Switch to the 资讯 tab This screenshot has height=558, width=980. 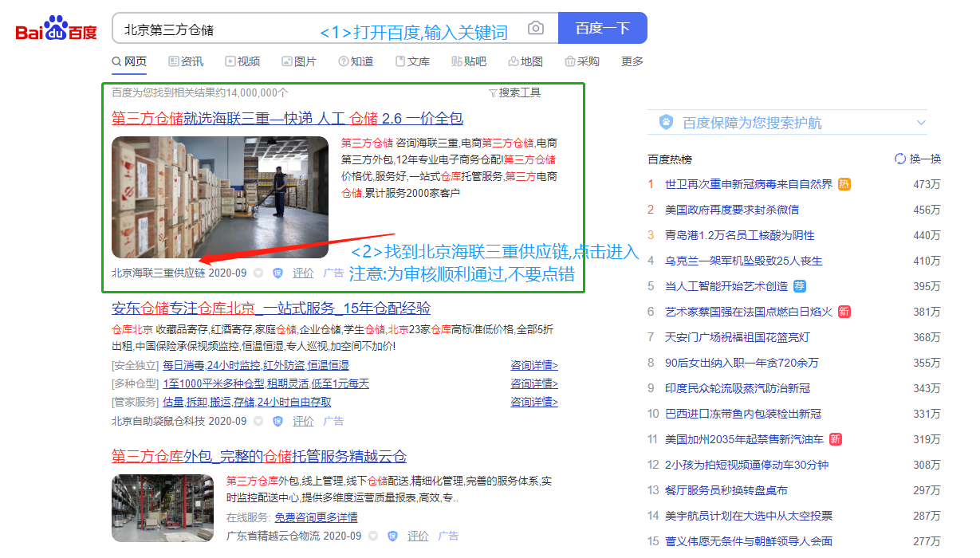tap(186, 61)
